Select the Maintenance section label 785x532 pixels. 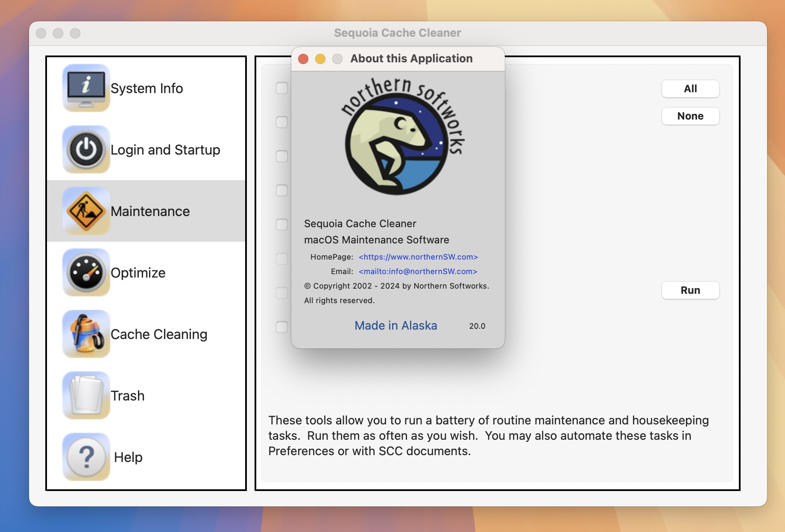pyautogui.click(x=150, y=211)
